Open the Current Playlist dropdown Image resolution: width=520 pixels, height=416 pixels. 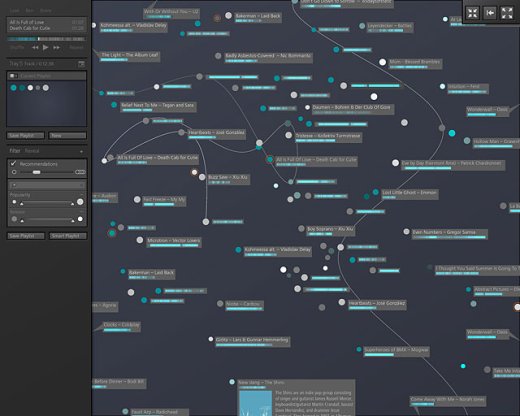(46, 76)
